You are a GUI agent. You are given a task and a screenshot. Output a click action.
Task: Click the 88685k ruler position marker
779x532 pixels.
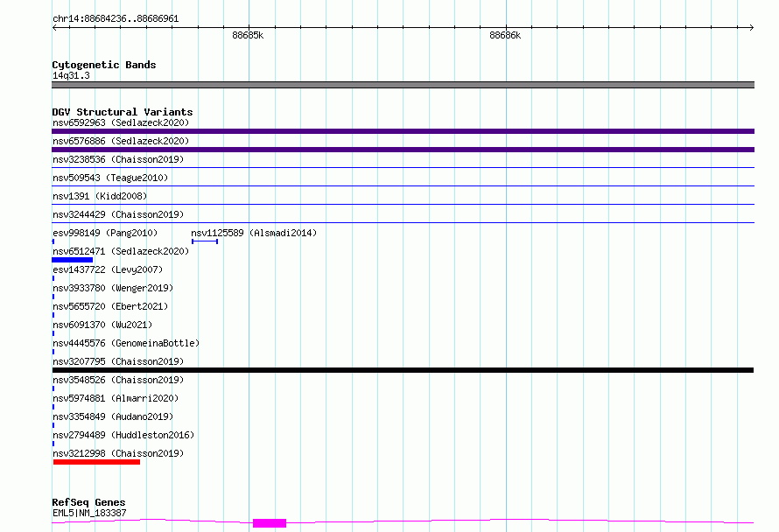coord(248,35)
